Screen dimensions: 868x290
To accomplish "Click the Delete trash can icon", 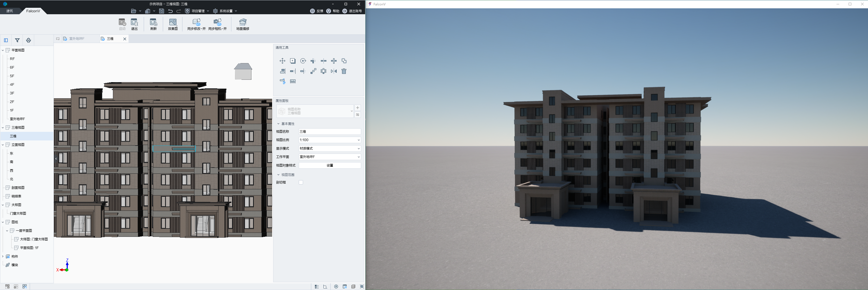I will click(344, 71).
